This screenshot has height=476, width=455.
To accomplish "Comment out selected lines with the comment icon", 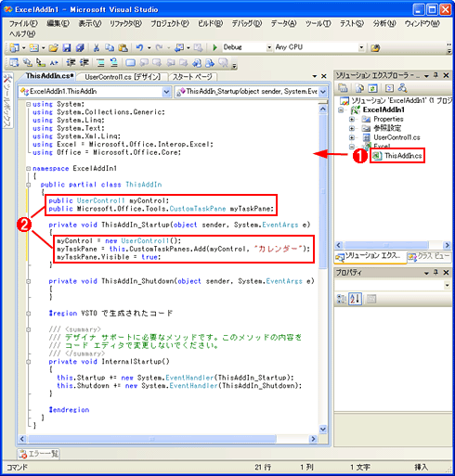I will (x=100, y=63).
